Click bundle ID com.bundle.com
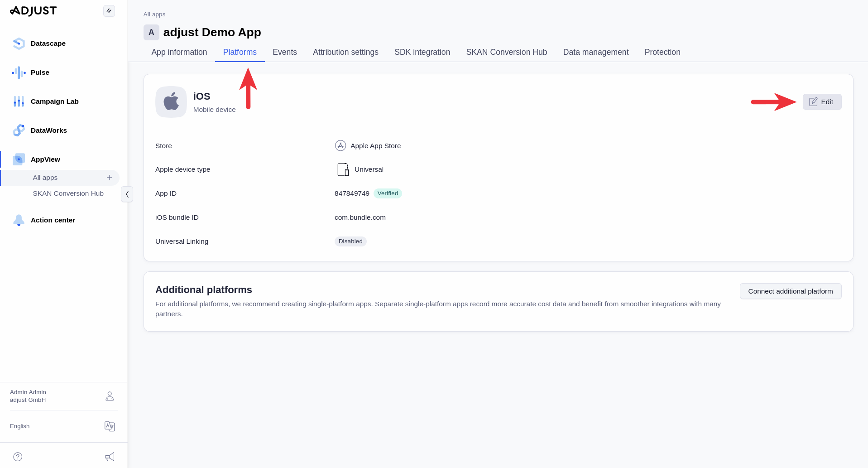This screenshot has width=868, height=468. coord(360,217)
